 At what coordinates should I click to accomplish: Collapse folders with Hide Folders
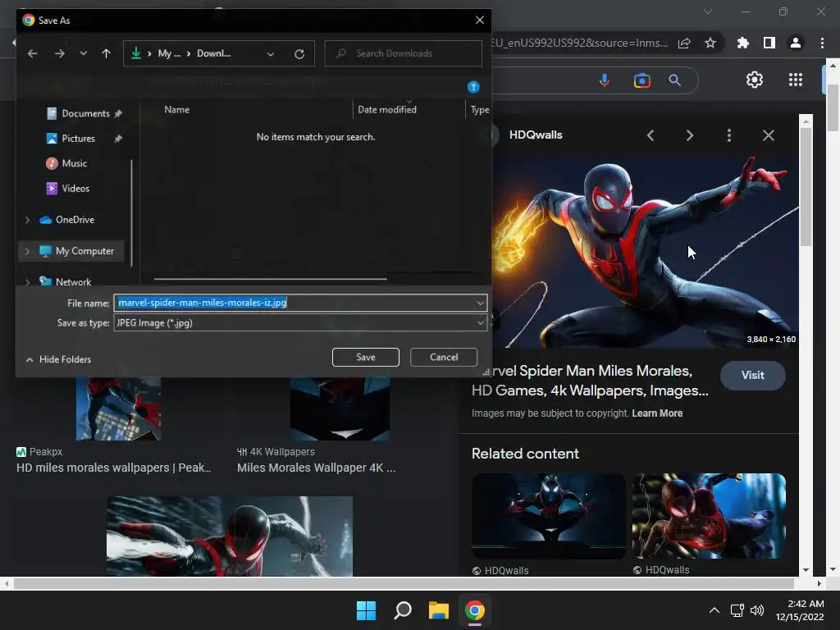tap(57, 359)
